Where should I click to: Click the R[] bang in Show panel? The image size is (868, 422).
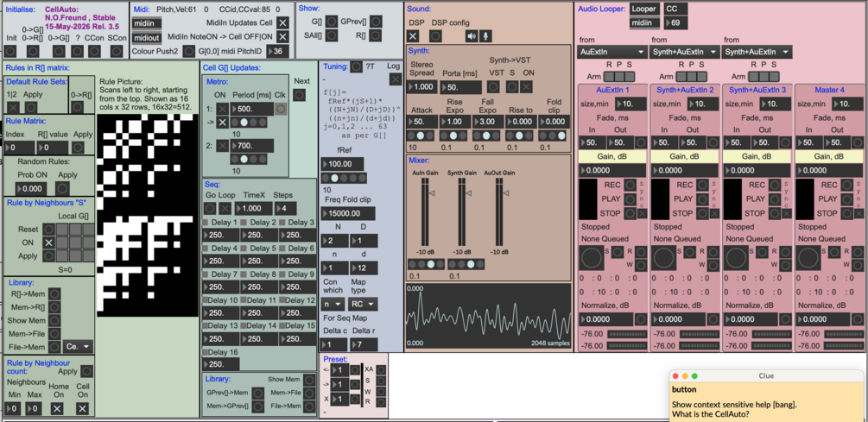click(376, 35)
